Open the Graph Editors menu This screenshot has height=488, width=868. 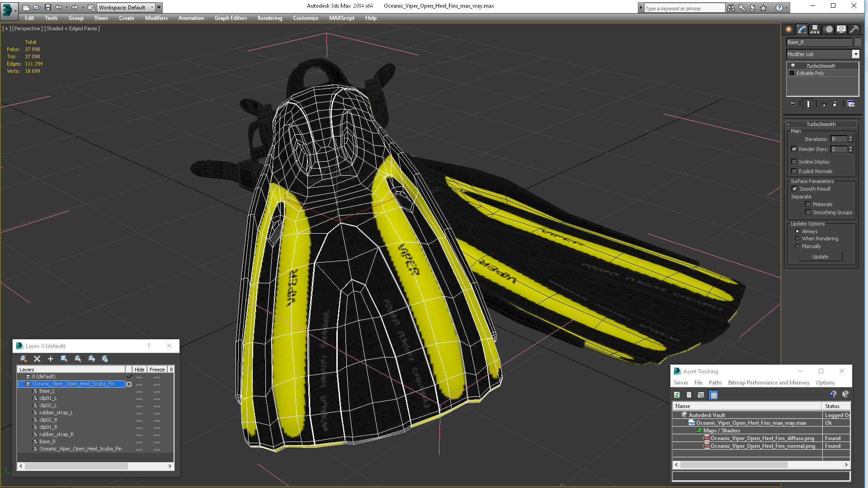pyautogui.click(x=231, y=18)
